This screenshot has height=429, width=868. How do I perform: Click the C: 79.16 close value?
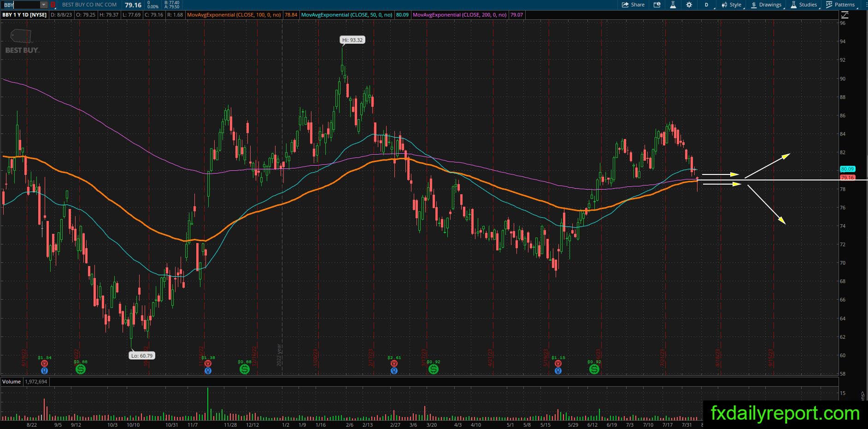154,15
